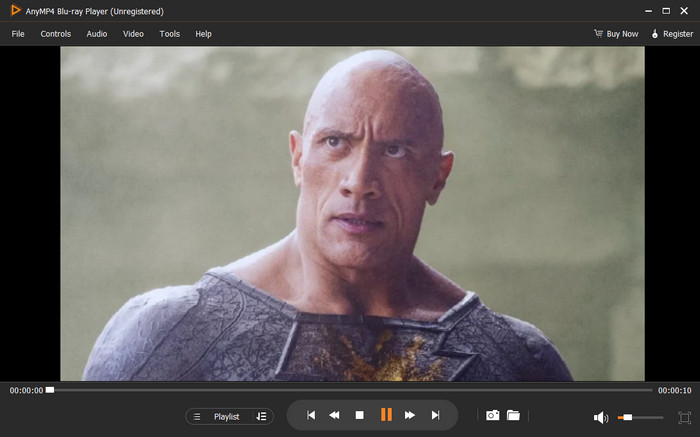700x437 pixels.
Task: Click the Buy Now button
Action: coord(616,34)
